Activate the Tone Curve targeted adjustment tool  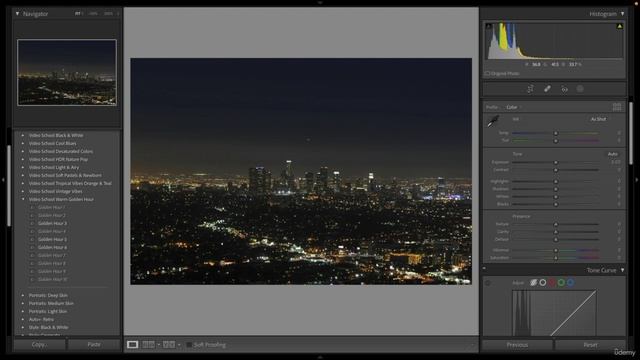(488, 283)
